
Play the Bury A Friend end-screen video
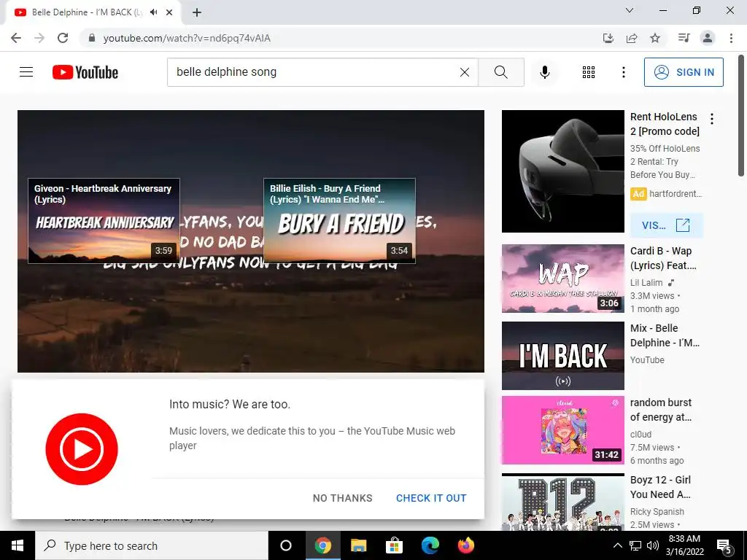[x=339, y=221]
